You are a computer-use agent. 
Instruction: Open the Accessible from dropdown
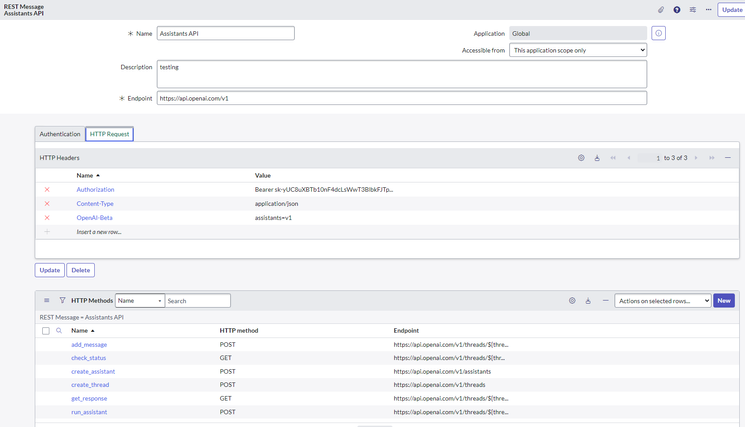pos(578,50)
